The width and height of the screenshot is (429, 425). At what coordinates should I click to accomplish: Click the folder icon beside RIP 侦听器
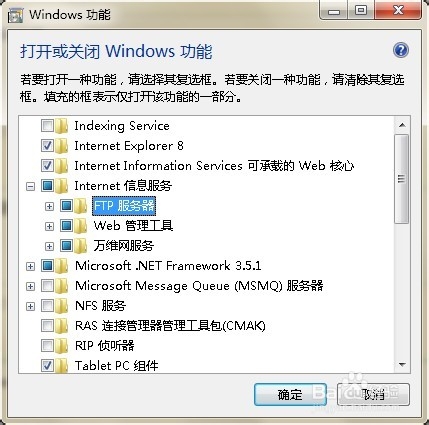click(x=62, y=346)
